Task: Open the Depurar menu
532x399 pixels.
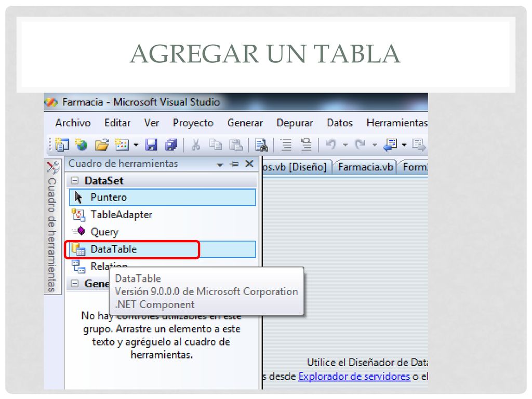Action: coord(295,123)
